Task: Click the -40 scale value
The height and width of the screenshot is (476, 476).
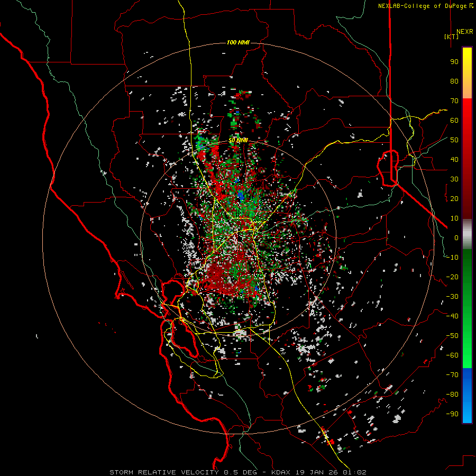Action: 452,316
